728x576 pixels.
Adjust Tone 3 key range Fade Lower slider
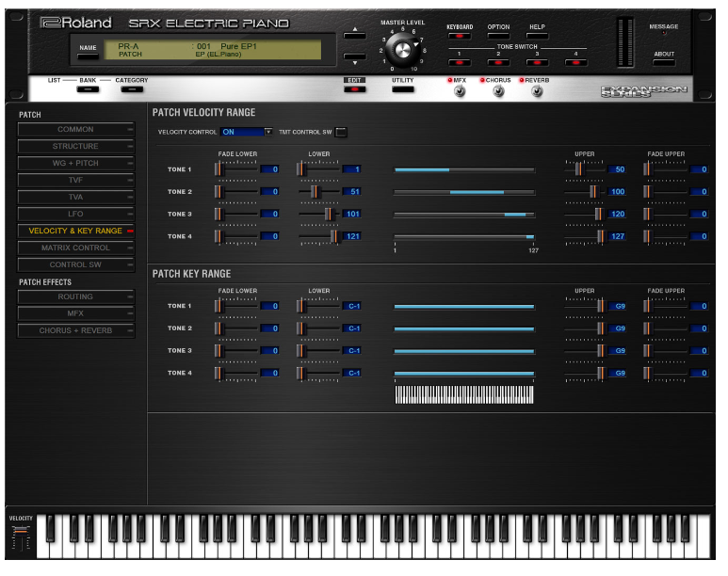(x=218, y=350)
